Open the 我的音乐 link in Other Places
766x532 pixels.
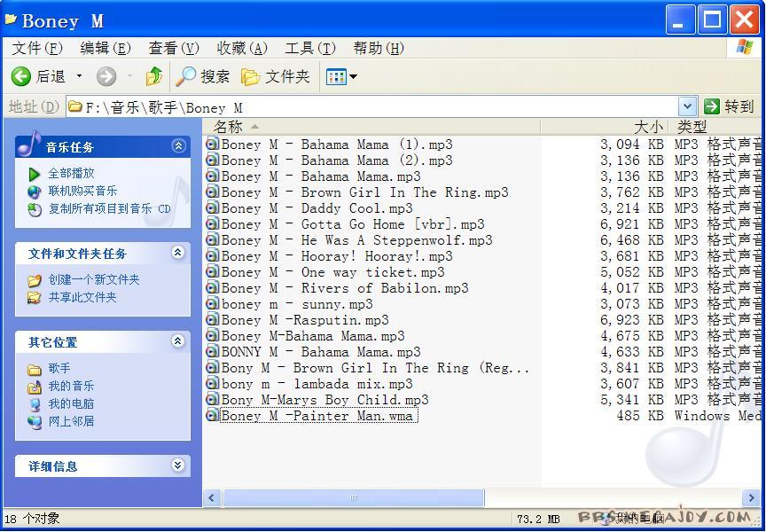(71, 386)
